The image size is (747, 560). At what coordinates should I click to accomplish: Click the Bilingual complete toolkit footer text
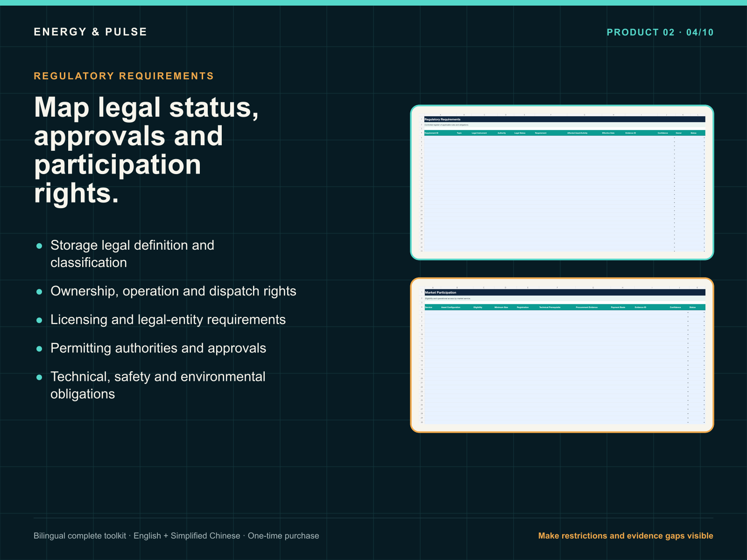click(176, 536)
